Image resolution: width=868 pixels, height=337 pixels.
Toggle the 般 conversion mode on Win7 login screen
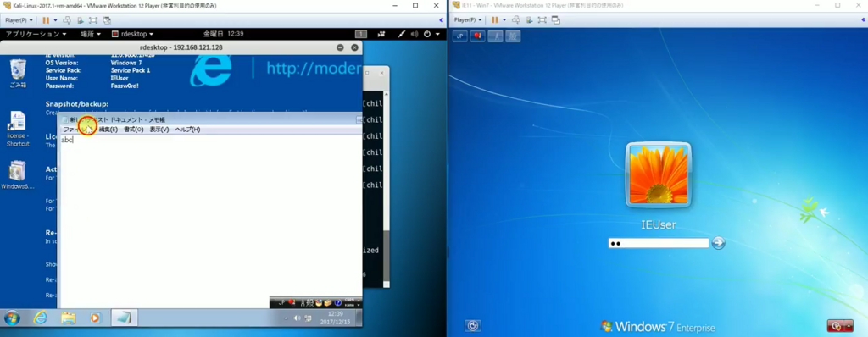[513, 36]
